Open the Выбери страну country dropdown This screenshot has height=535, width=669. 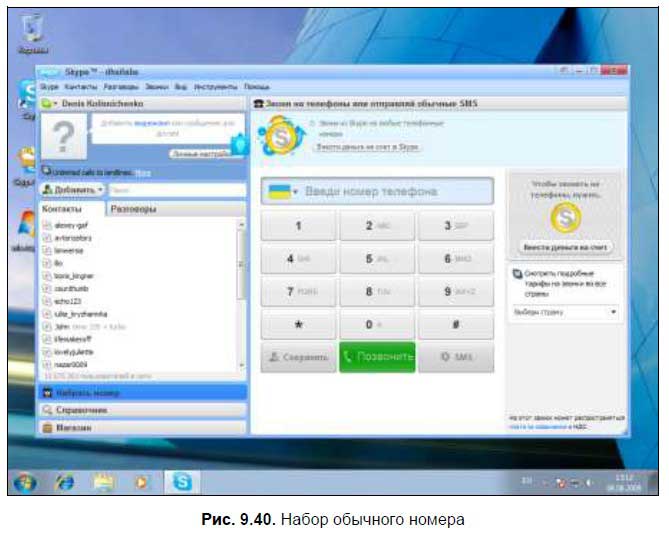click(565, 312)
